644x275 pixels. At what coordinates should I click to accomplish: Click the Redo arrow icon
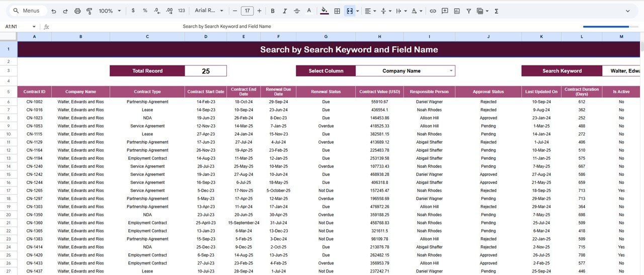point(65,11)
